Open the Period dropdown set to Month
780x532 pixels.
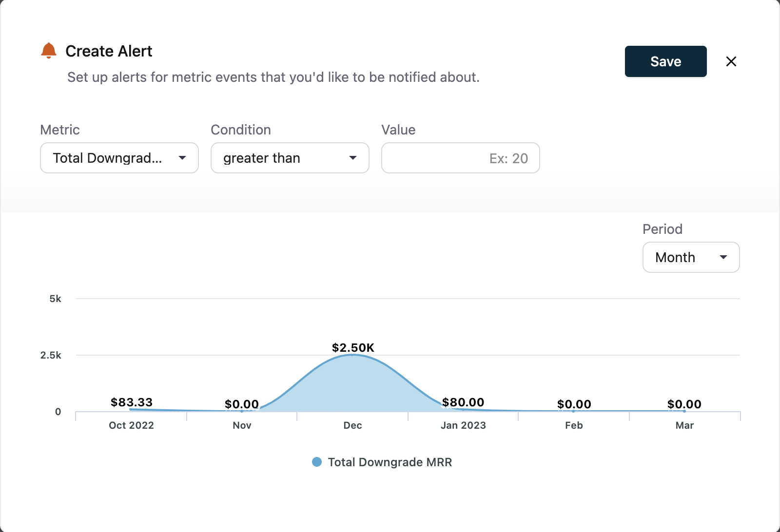(x=691, y=257)
